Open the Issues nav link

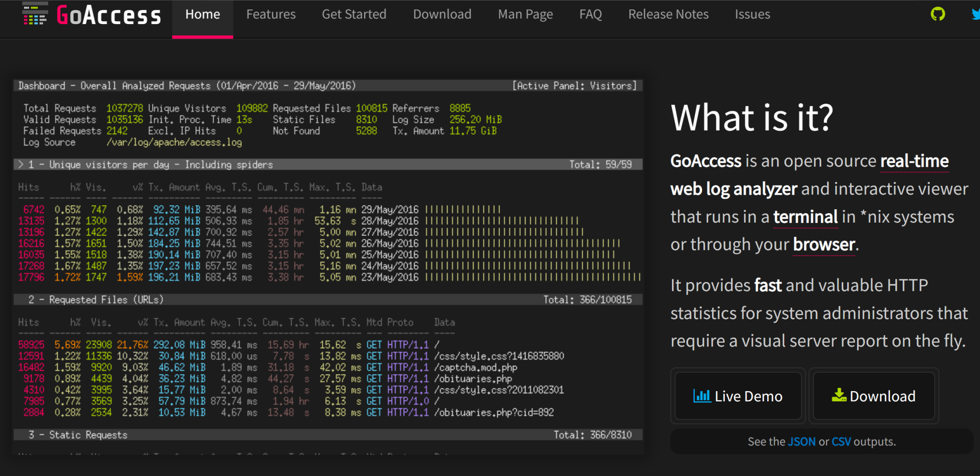coord(752,14)
